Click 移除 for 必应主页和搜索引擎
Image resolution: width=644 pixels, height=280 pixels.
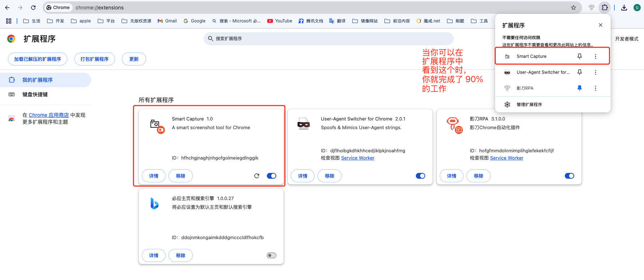click(181, 255)
